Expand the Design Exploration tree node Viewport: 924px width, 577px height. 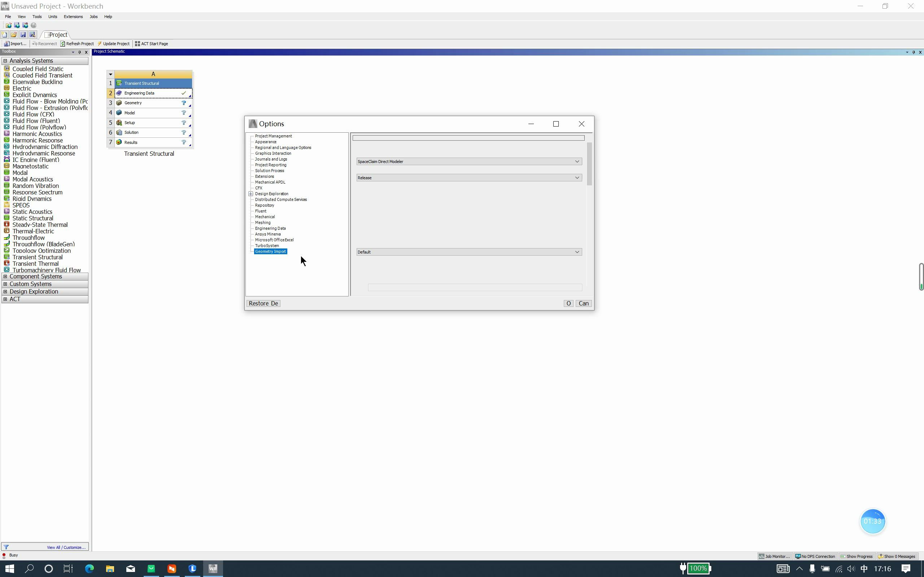(251, 194)
